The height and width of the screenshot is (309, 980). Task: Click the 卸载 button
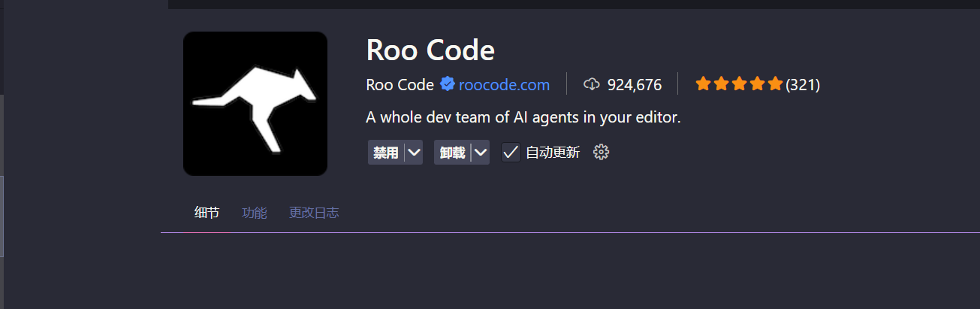[453, 152]
